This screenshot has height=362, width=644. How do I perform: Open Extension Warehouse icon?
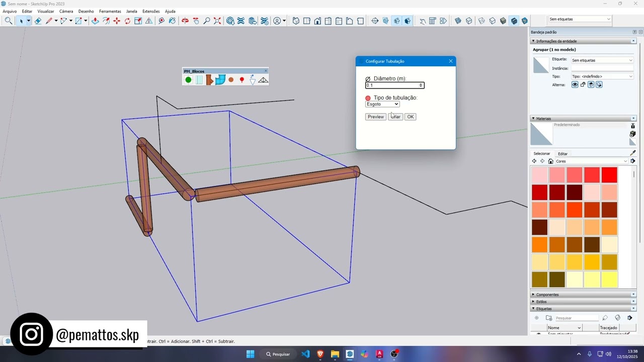click(240, 21)
